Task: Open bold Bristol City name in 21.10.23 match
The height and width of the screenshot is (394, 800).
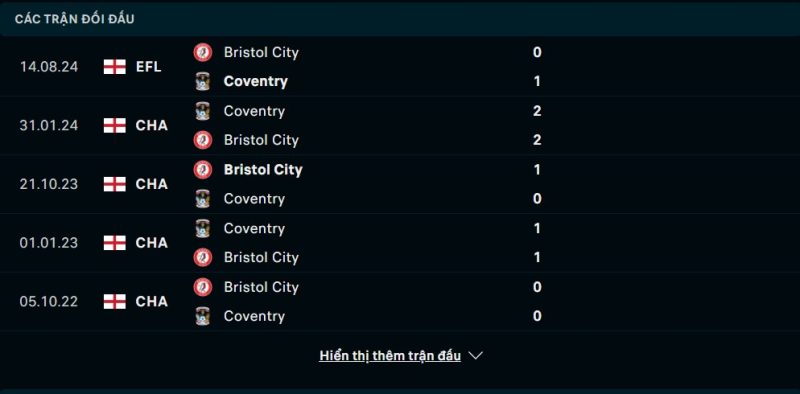Action: [x=263, y=170]
